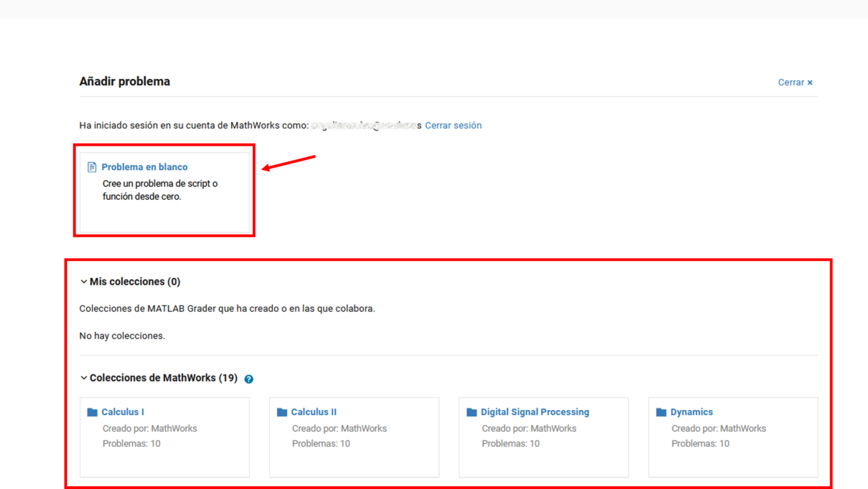
Task: Click the Cerrar sesión link
Action: tap(453, 125)
